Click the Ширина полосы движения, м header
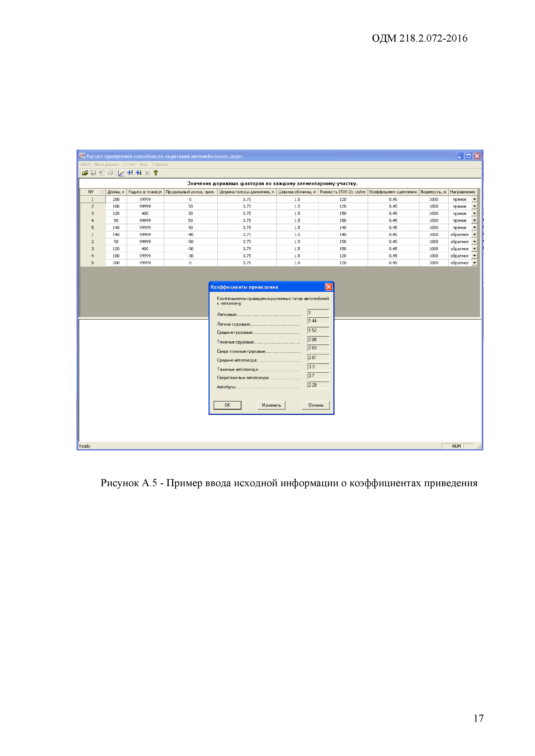This screenshot has width=535, height=756. click(x=247, y=192)
